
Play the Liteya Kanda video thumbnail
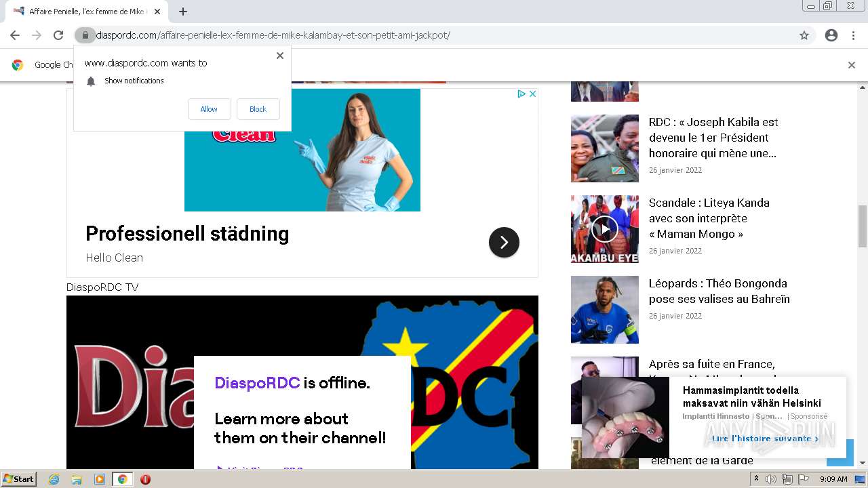click(605, 229)
